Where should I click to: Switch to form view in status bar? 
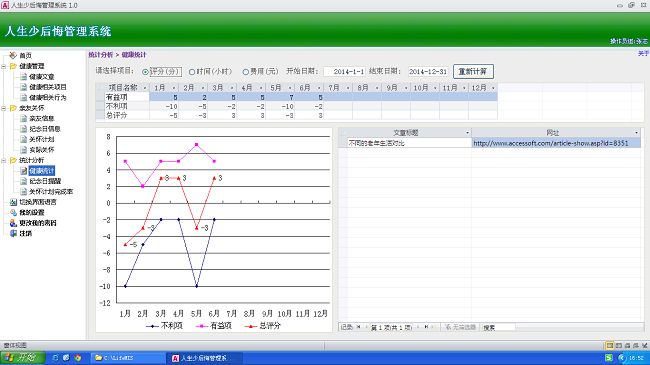point(610,345)
